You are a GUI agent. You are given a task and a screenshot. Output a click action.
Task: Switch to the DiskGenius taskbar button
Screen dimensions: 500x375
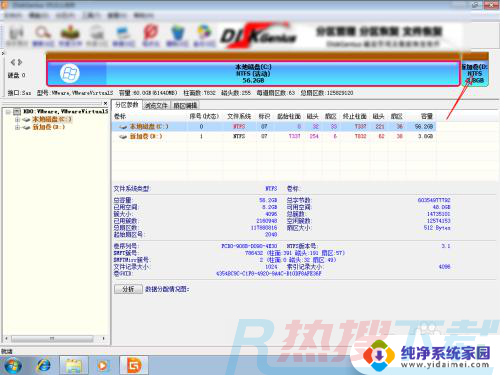134,366
